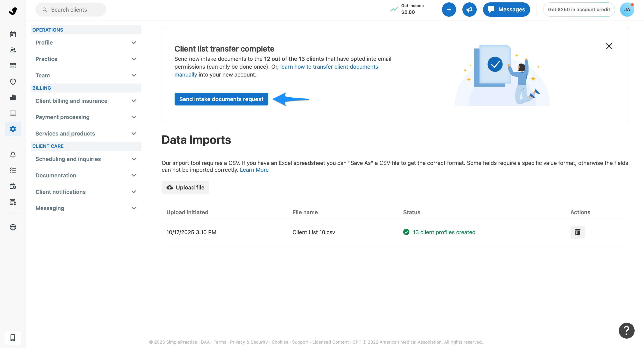Expand Payment processing section
This screenshot has height=348, width=644.
tap(85, 117)
